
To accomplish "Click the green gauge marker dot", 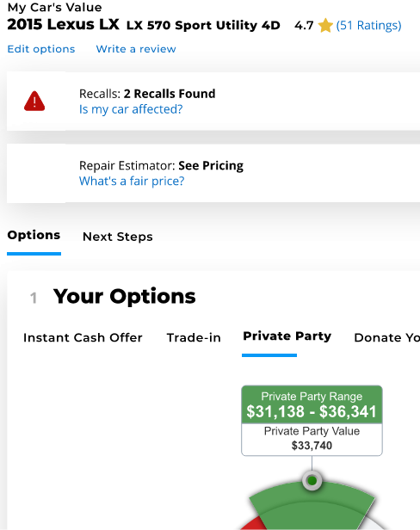I will click(312, 480).
